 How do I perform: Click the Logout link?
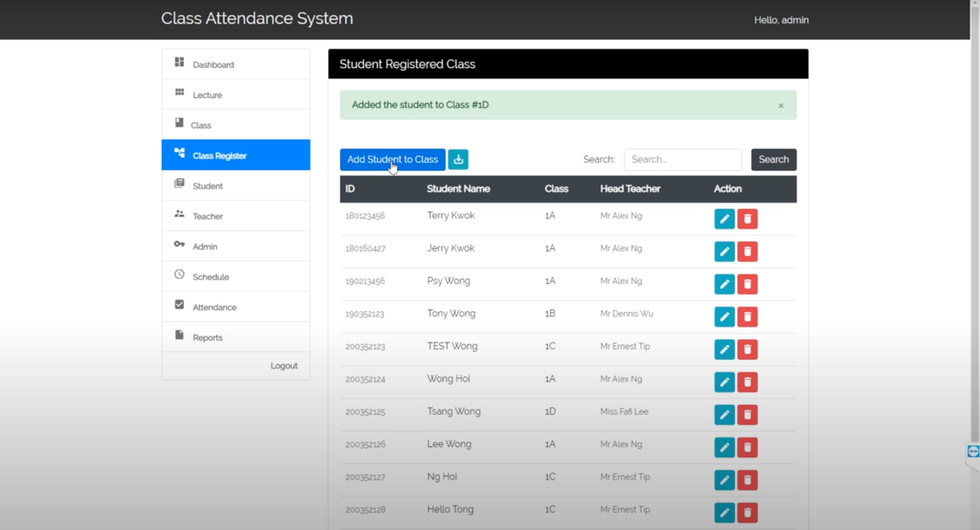pos(284,366)
